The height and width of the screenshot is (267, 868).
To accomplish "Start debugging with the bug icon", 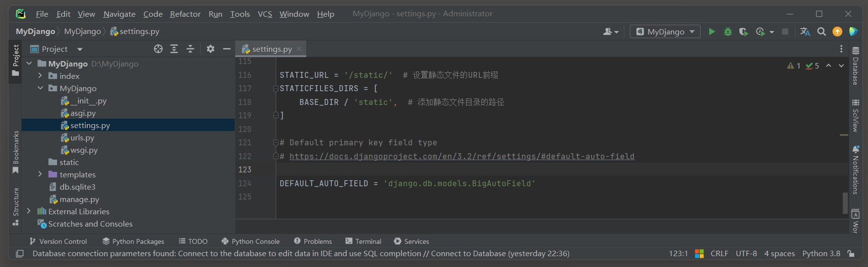I will (x=727, y=32).
